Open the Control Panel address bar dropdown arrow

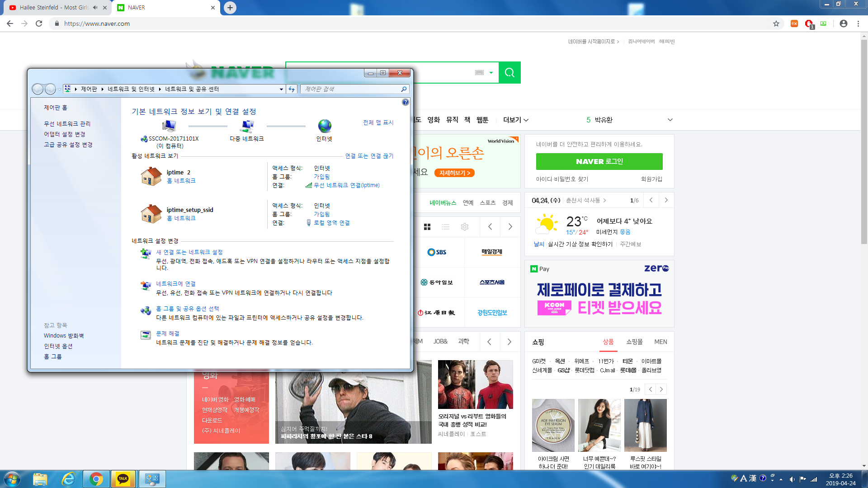[x=281, y=89]
